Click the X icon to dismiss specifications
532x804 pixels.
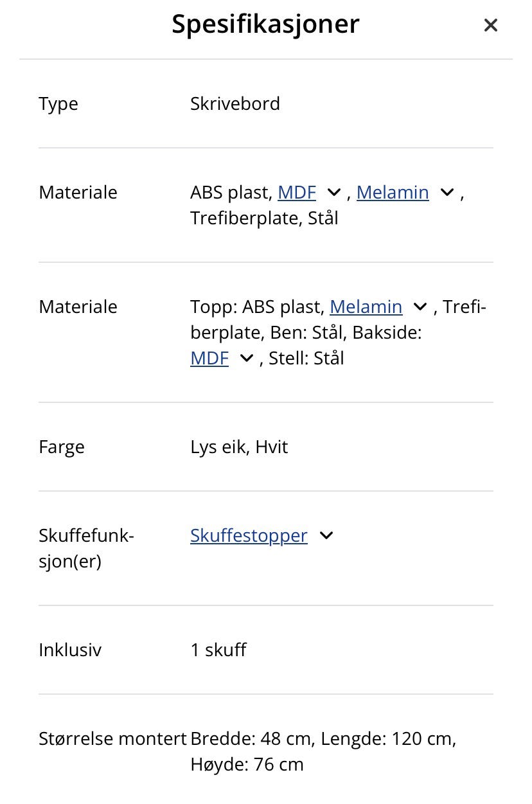491,25
